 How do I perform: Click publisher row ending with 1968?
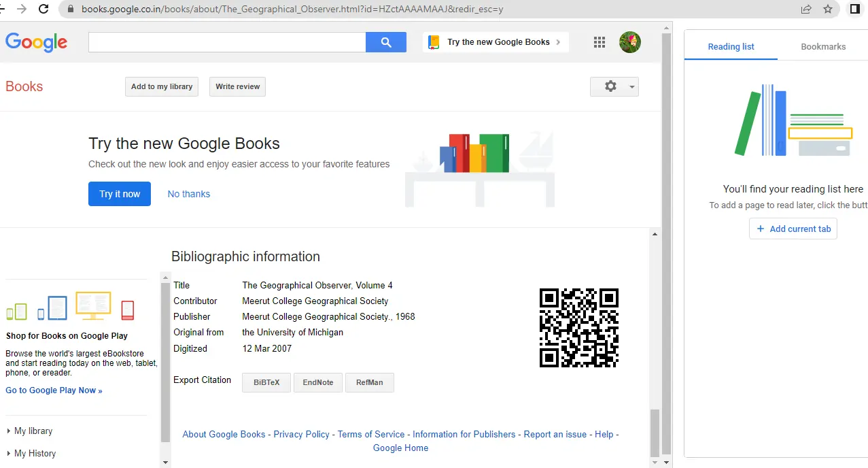click(328, 316)
